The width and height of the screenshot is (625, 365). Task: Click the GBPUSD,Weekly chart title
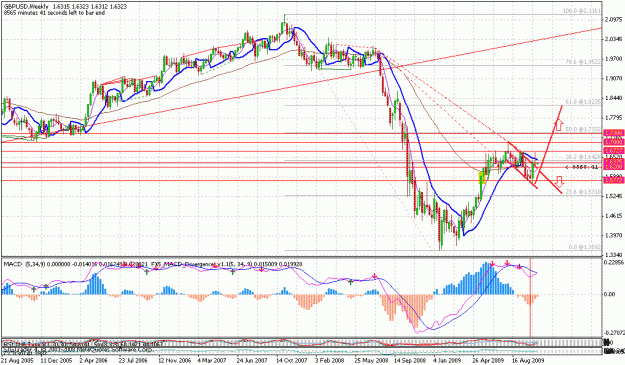pyautogui.click(x=26, y=7)
